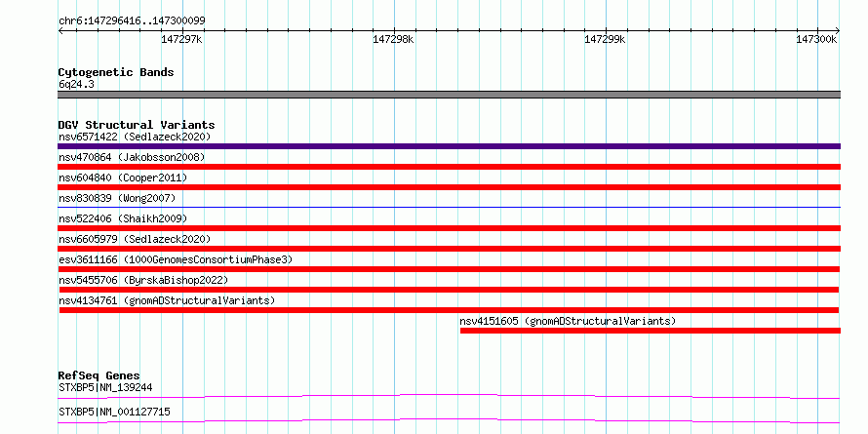Select the shorter red nsv4151605 variant bar
Image resolution: width=868 pixels, height=434 pixels.
coord(651,331)
